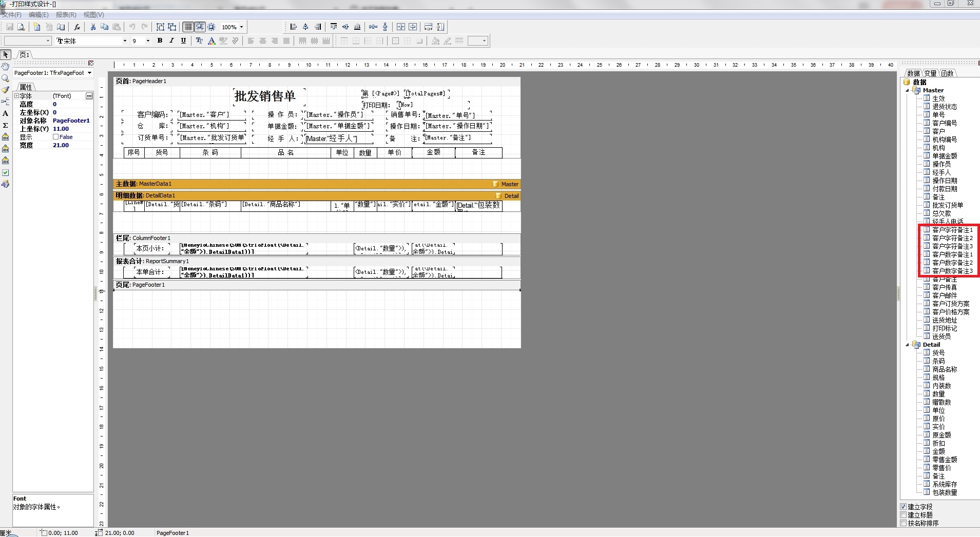
Task: Click the Cut scissors icon
Action: (93, 27)
